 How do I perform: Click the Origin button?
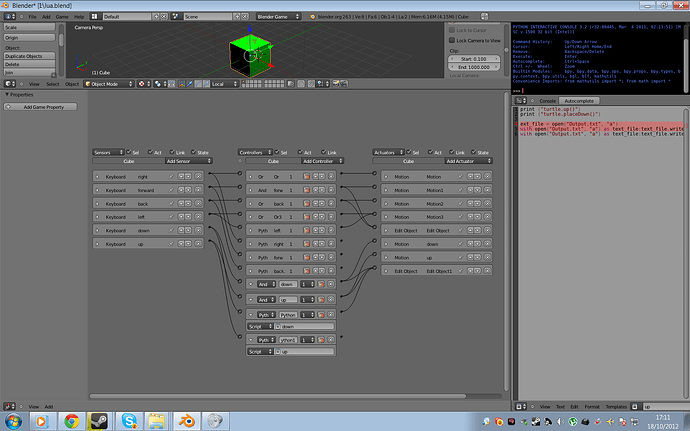coord(29,37)
